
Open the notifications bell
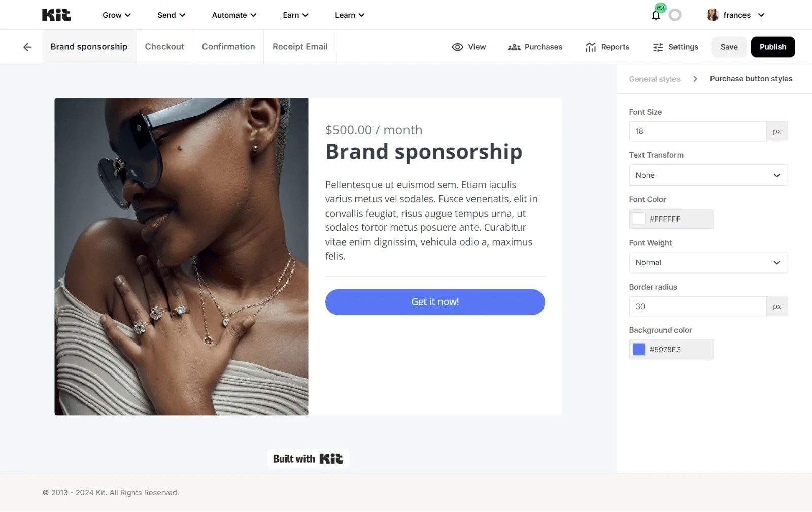coord(656,15)
